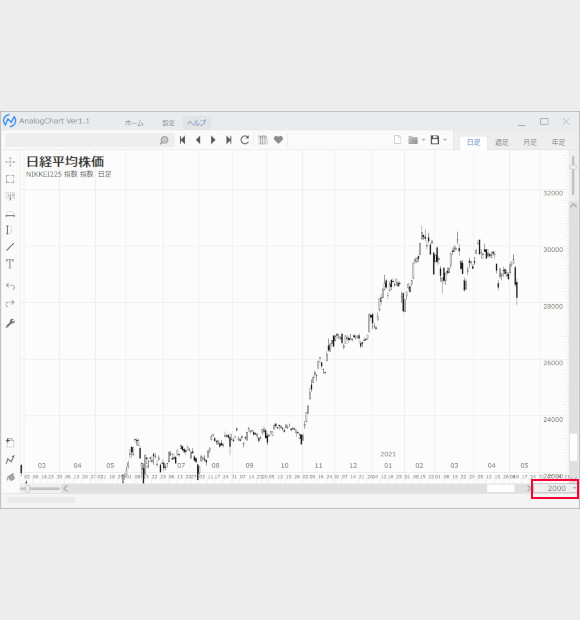
Task: Open the wrench settings tool
Action: tap(10, 323)
